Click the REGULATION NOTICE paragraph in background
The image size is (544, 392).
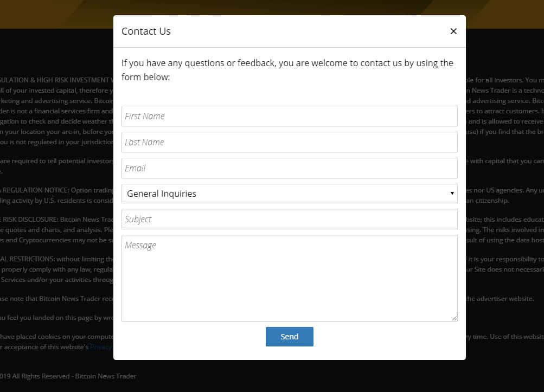54,191
